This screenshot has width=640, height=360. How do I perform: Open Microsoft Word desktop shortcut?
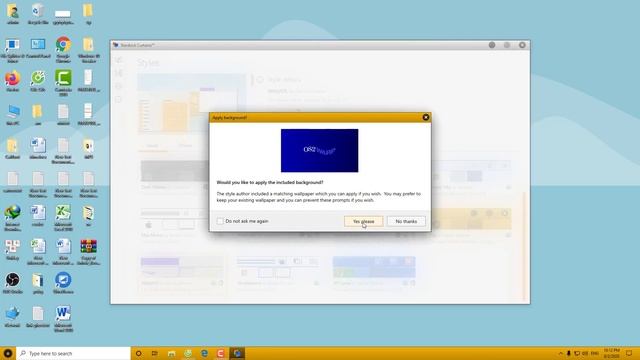(63, 318)
